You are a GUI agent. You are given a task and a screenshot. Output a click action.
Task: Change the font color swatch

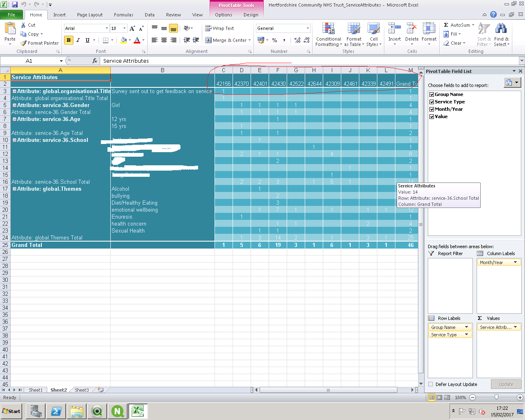point(137,40)
